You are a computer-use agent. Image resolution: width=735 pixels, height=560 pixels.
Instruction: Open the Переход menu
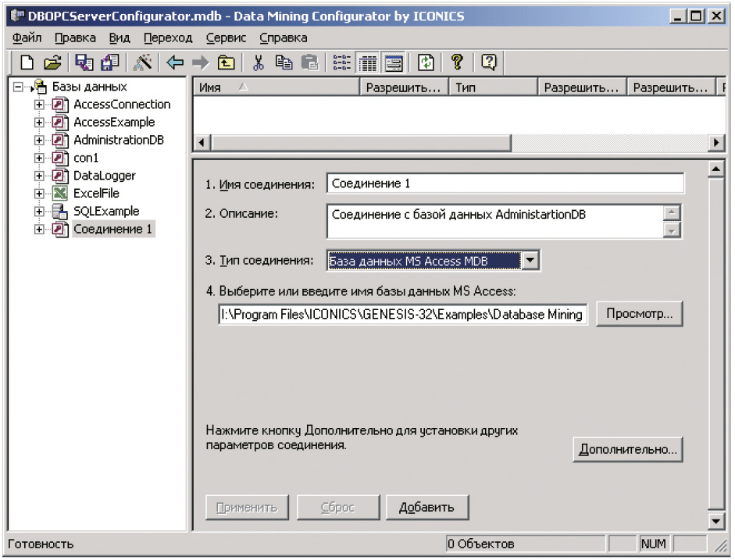[168, 37]
